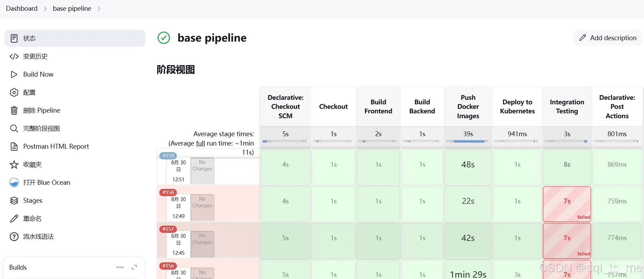Click the 阶段视图 section heading
The width and height of the screenshot is (644, 279).
[176, 70]
